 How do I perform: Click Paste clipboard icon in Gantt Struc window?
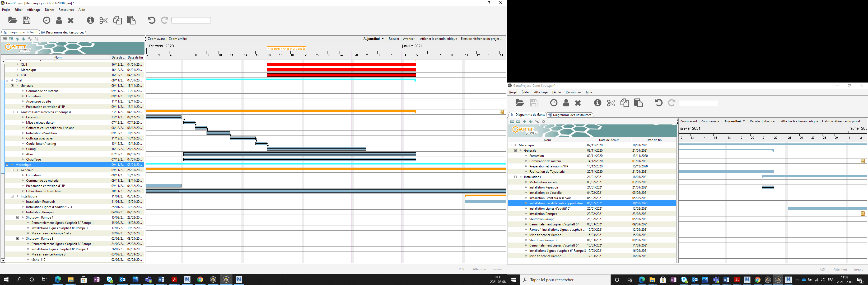638,103
